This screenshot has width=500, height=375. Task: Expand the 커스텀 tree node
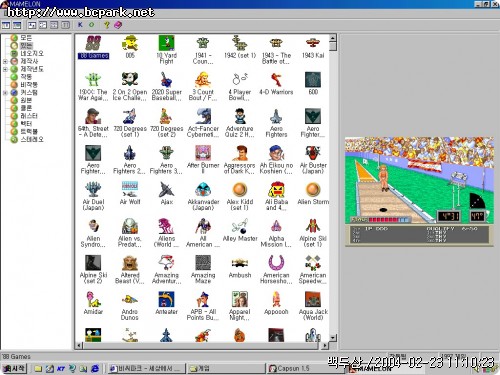(x=5, y=93)
